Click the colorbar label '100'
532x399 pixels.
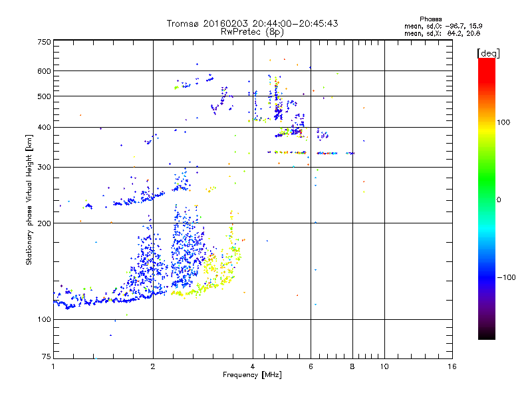tap(503, 122)
